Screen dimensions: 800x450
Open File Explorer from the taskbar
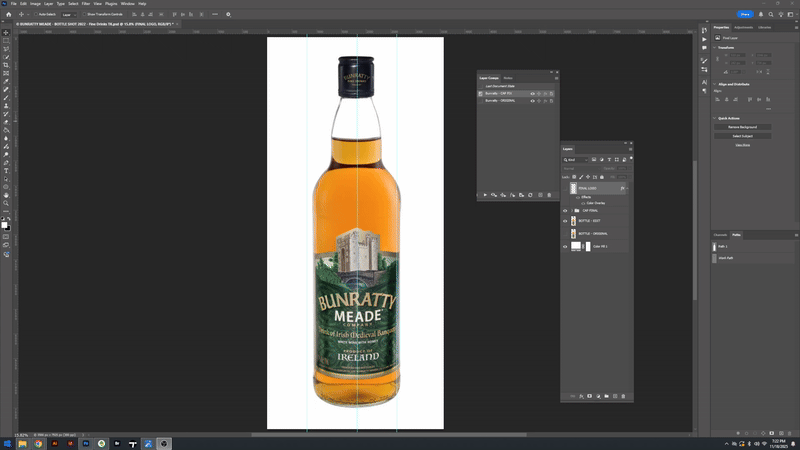pos(22,444)
